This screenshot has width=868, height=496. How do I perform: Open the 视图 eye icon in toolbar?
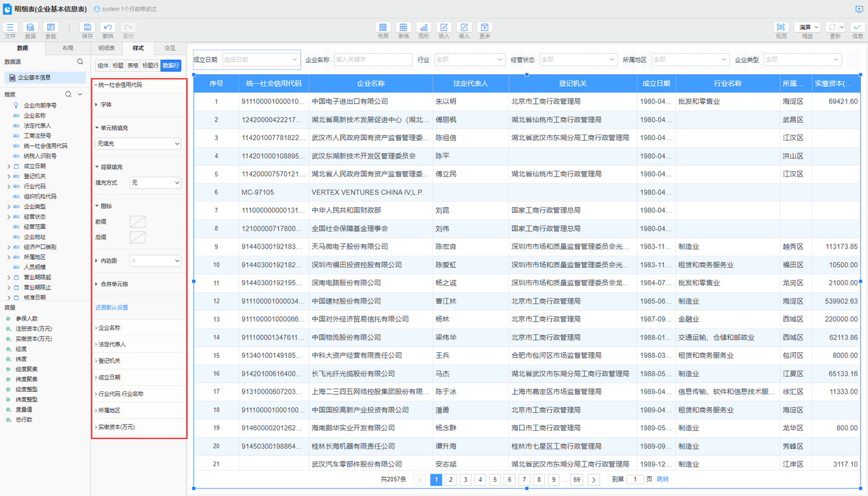[x=781, y=28]
